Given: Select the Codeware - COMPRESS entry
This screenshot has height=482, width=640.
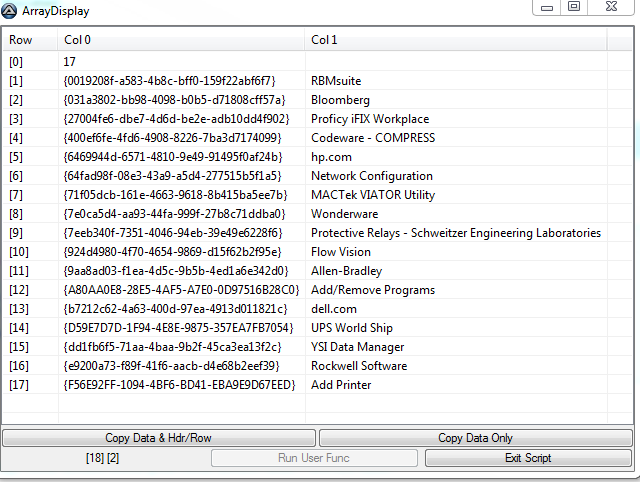Looking at the screenshot, I should point(373,138).
